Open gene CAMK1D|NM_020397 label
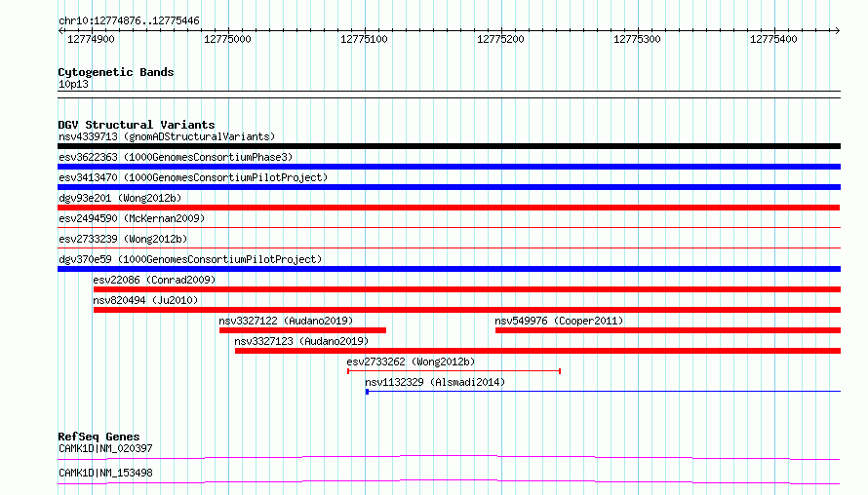The height and width of the screenshot is (495, 868). [105, 448]
